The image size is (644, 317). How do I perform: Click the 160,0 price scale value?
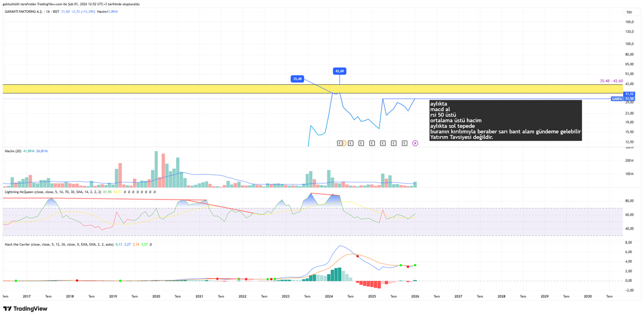[630, 22]
